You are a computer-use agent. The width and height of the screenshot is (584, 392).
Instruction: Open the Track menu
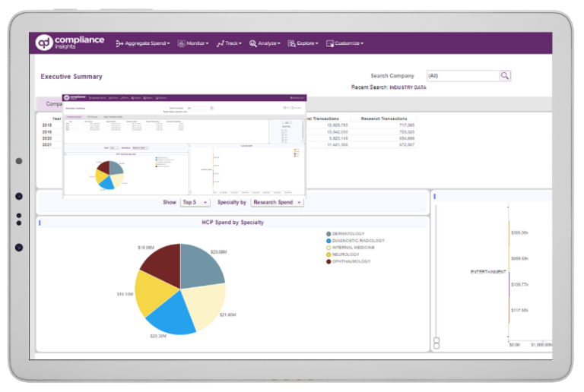(x=229, y=43)
